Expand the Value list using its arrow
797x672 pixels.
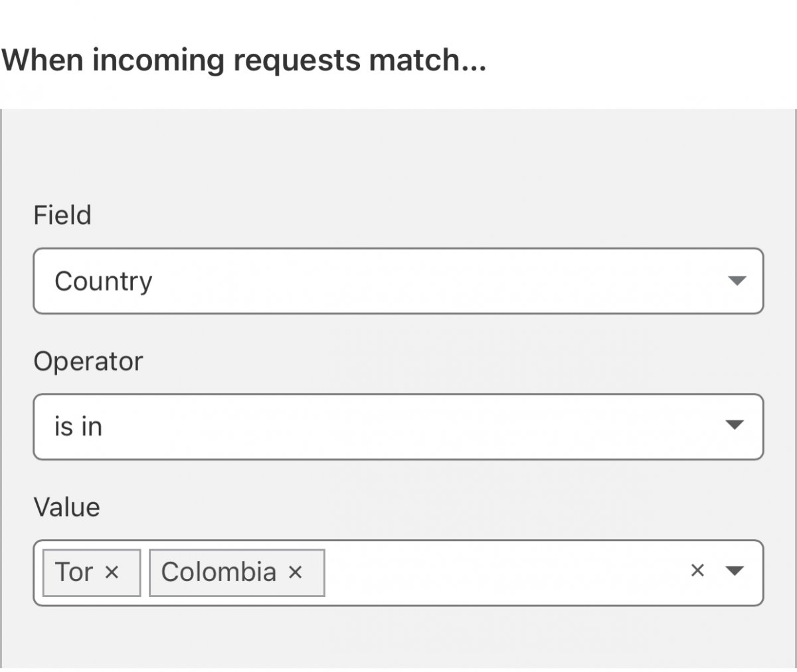734,570
